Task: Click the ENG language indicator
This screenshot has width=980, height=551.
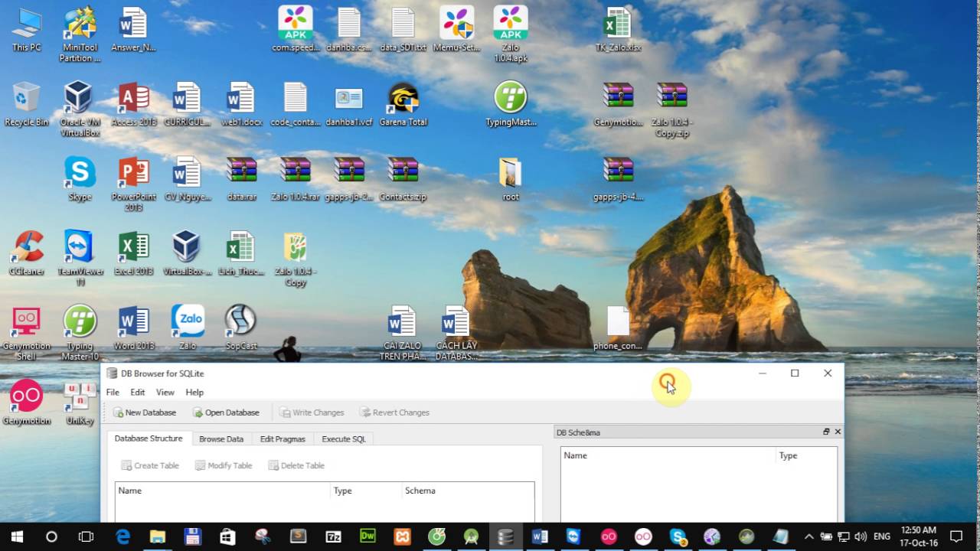Action: (881, 536)
